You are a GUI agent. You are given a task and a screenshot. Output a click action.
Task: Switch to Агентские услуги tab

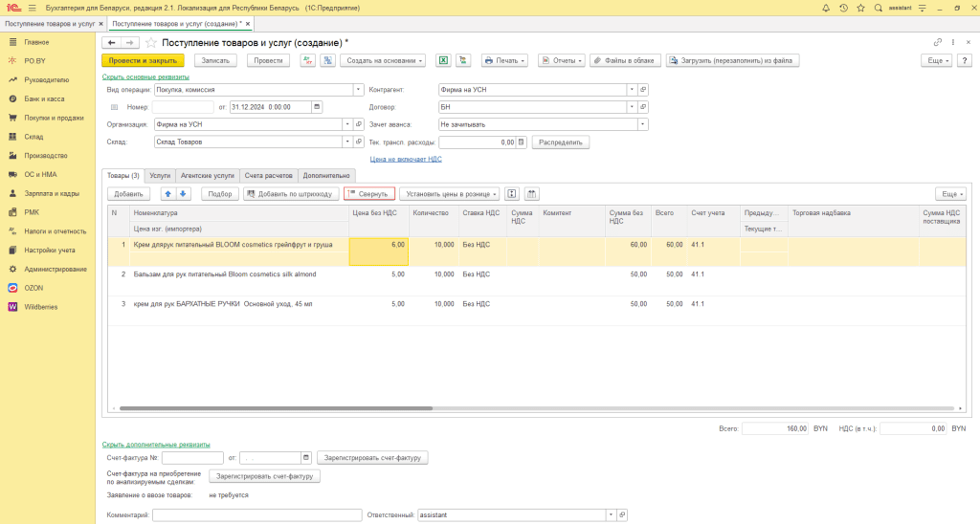coord(208,176)
